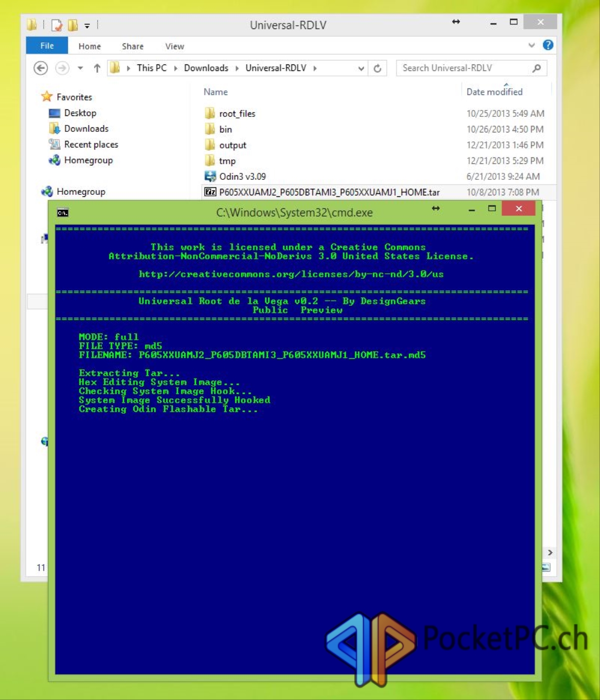Expand the chevron after Downloads breadcrumb
Screen dimensions: 600x700
click(237, 68)
